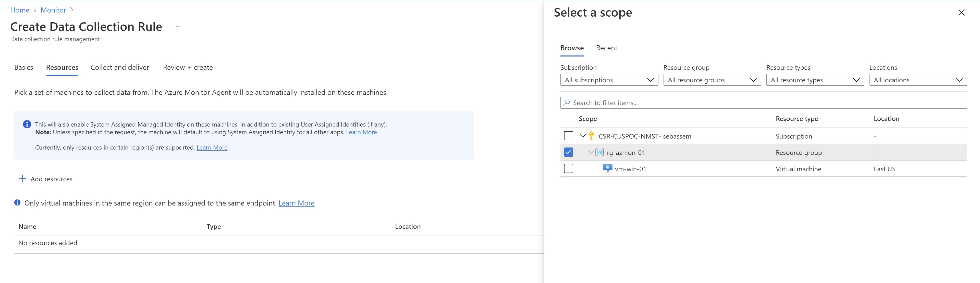The width and height of the screenshot is (980, 283).
Task: Open the Subscription dropdown
Action: (609, 80)
